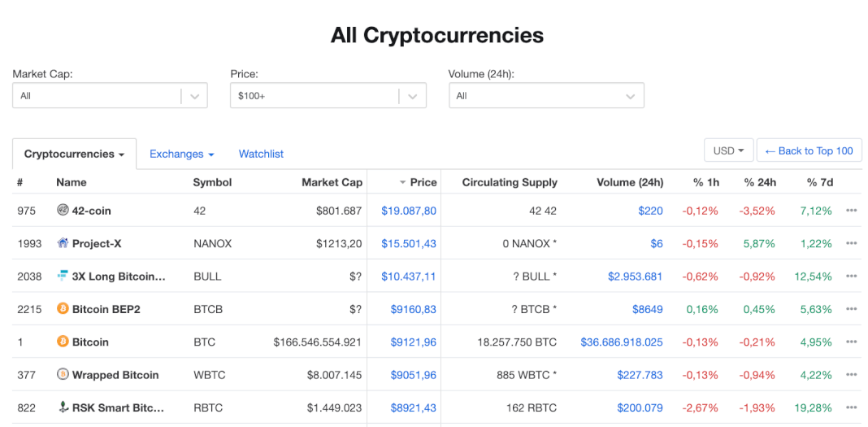
Task: Click the $9051,96 price link
Action: coord(414,375)
